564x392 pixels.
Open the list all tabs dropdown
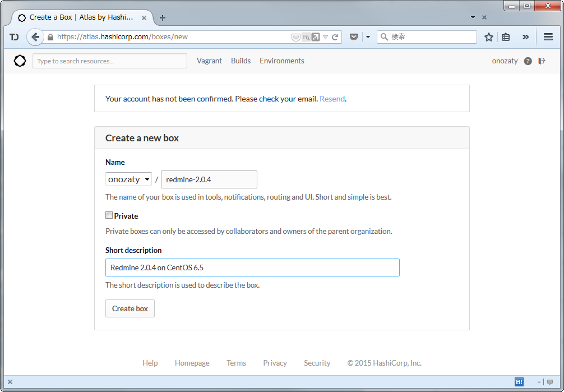point(473,17)
